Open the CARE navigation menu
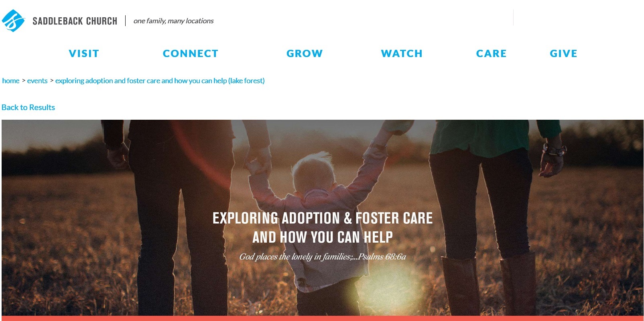The height and width of the screenshot is (321, 644). click(491, 53)
